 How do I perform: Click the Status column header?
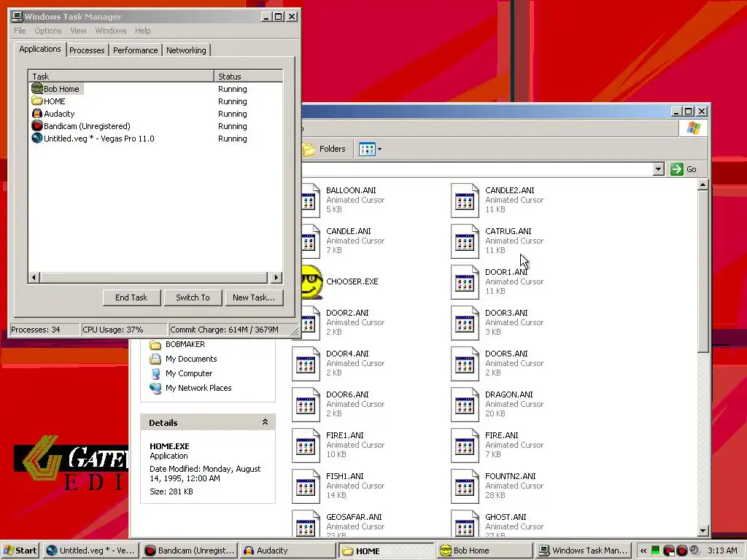248,76
